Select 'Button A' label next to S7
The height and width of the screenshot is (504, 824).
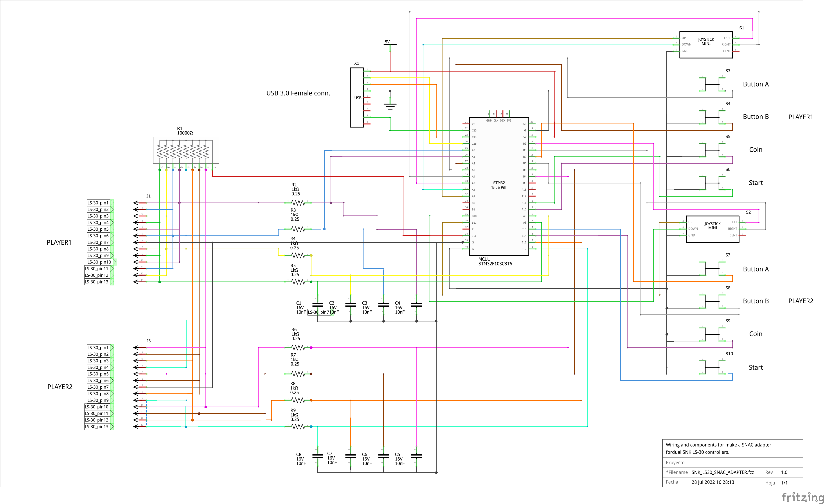(756, 269)
